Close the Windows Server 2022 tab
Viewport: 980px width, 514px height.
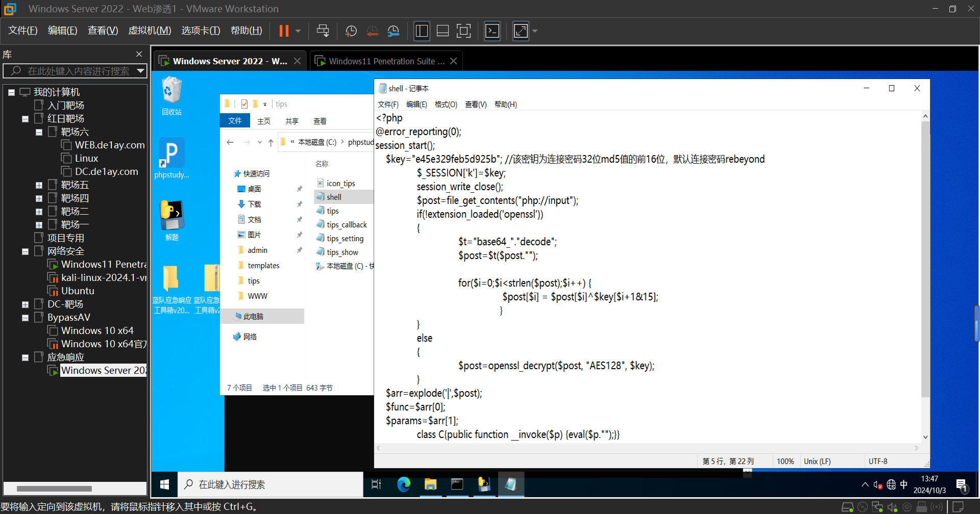297,61
